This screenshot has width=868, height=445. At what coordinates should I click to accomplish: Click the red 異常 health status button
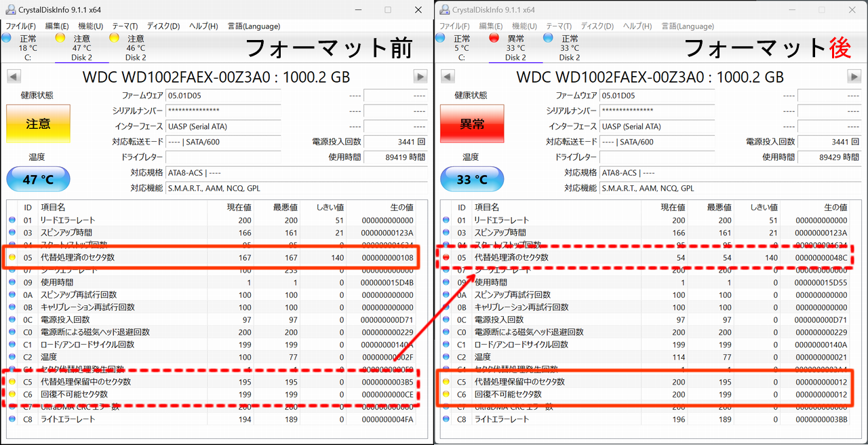coord(472,123)
